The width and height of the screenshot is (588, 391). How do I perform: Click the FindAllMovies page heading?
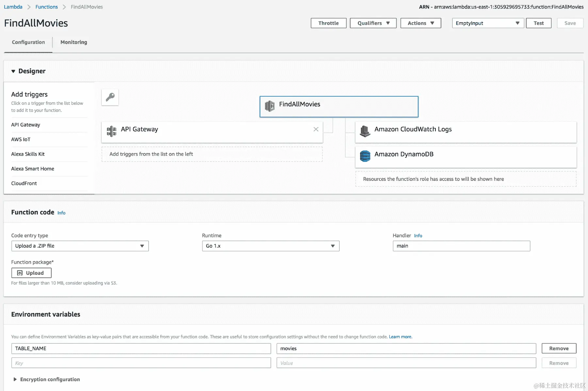point(36,23)
